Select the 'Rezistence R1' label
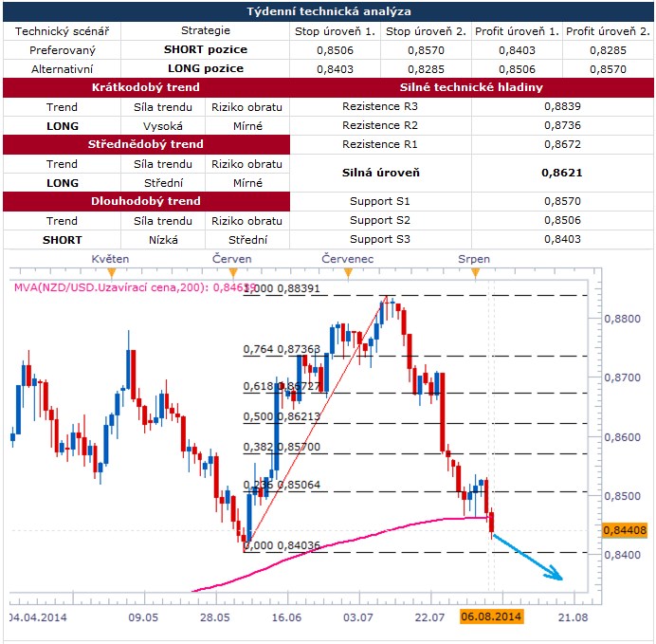The width and height of the screenshot is (656, 644). pos(380,144)
